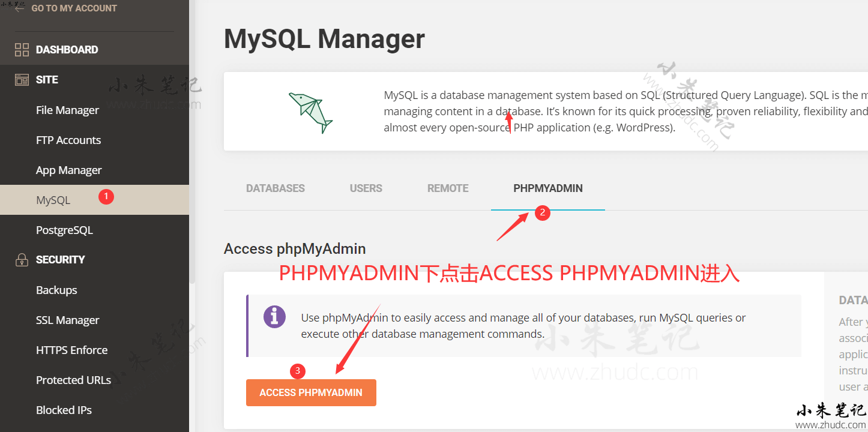Click the back arrow beside Go To My Account

pos(20,8)
